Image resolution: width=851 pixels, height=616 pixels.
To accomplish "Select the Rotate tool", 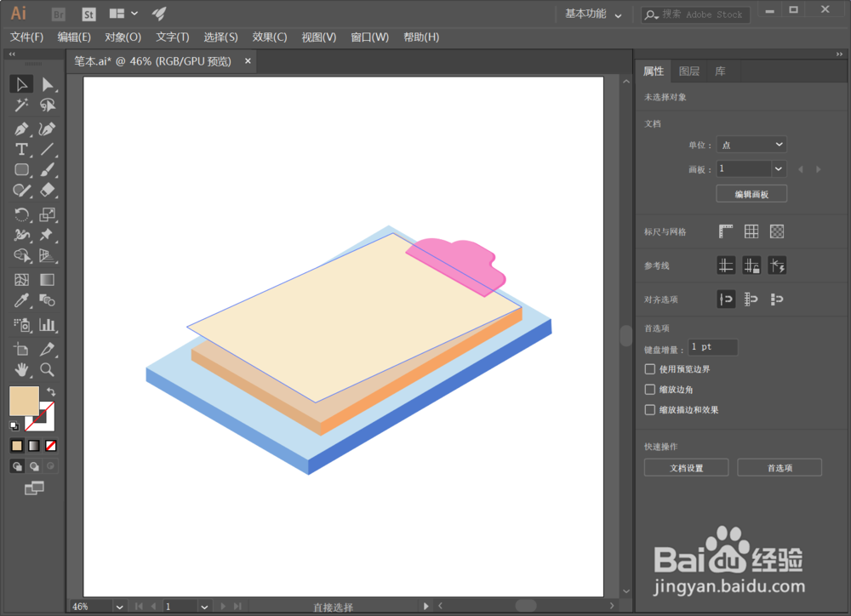I will 21,214.
